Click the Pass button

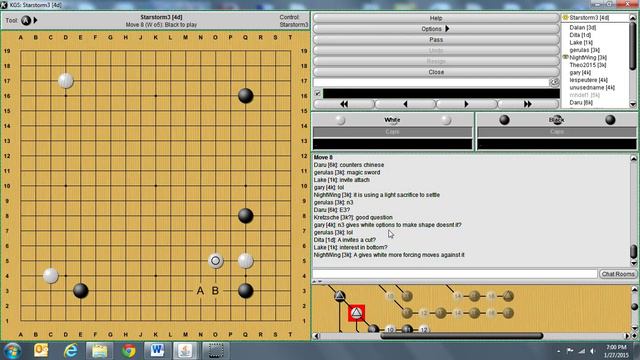[x=436, y=40]
